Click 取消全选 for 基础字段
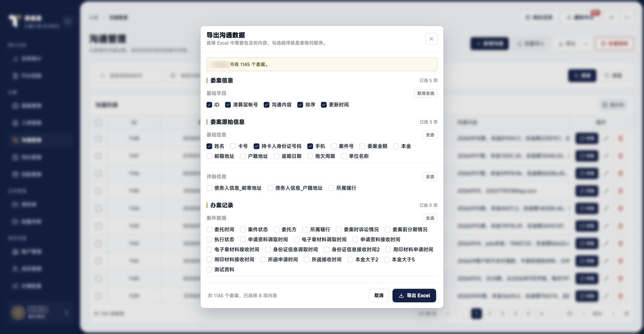The image size is (644, 334). coord(425,93)
